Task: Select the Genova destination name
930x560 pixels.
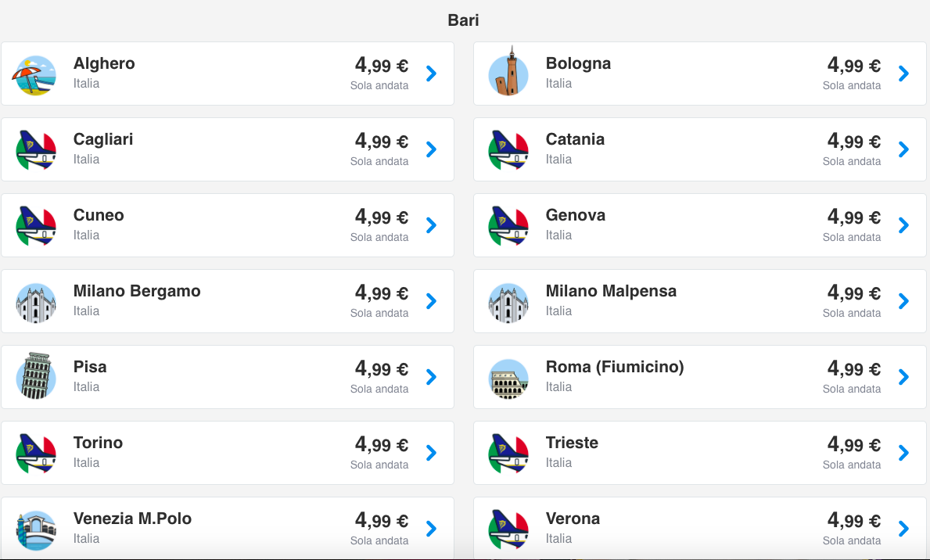Action: coord(576,215)
